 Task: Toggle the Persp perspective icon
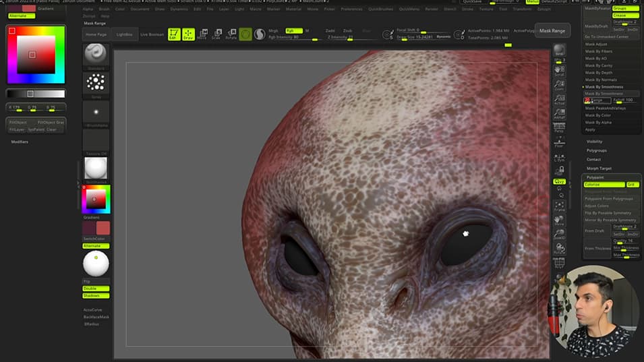559,127
